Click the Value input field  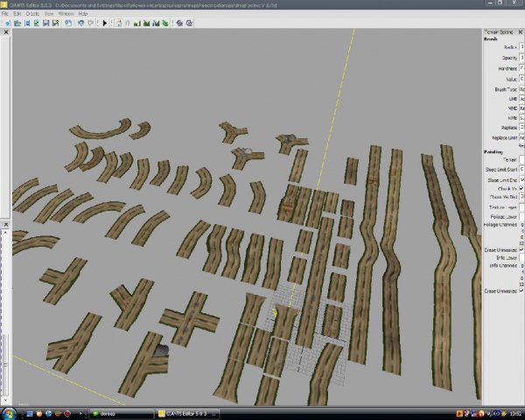tap(521, 79)
